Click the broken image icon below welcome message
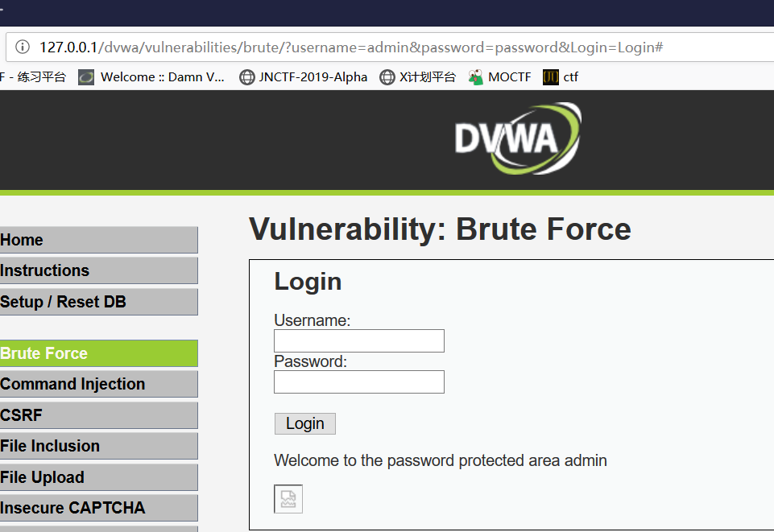The image size is (774, 532). 288,499
